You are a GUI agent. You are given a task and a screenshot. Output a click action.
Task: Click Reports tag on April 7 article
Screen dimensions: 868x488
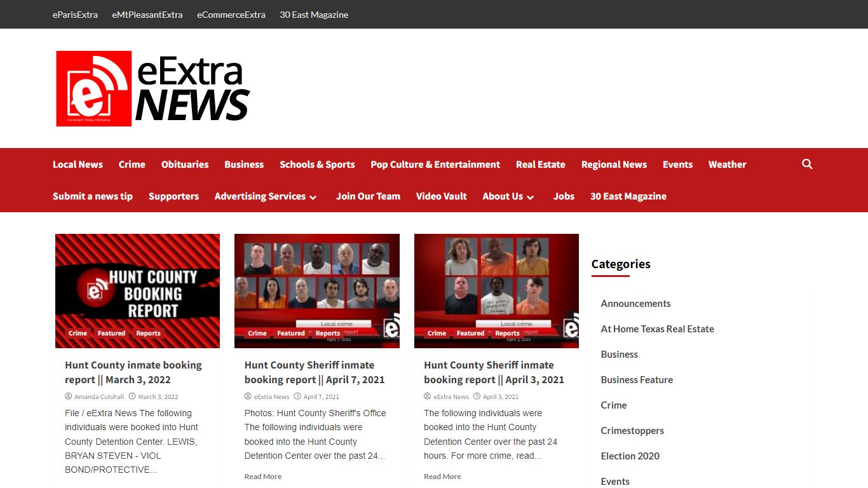[328, 333]
